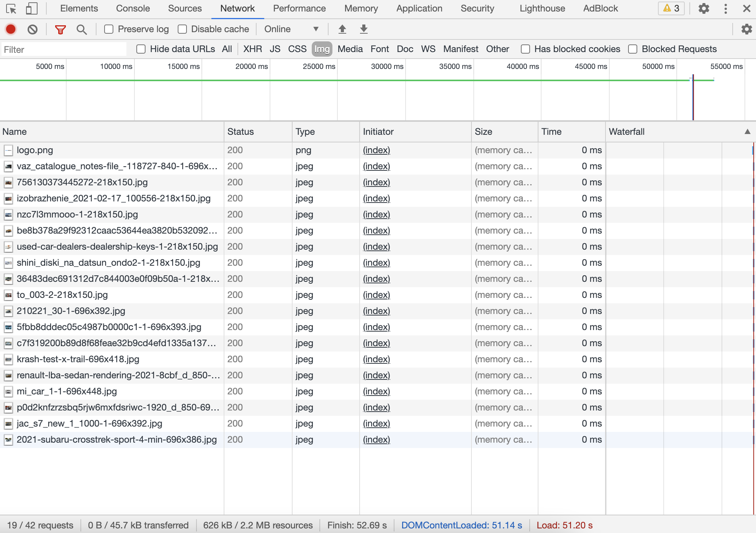
Task: Open (index) initiator link for jac_s7_new_1_1000 row
Action: tap(376, 423)
